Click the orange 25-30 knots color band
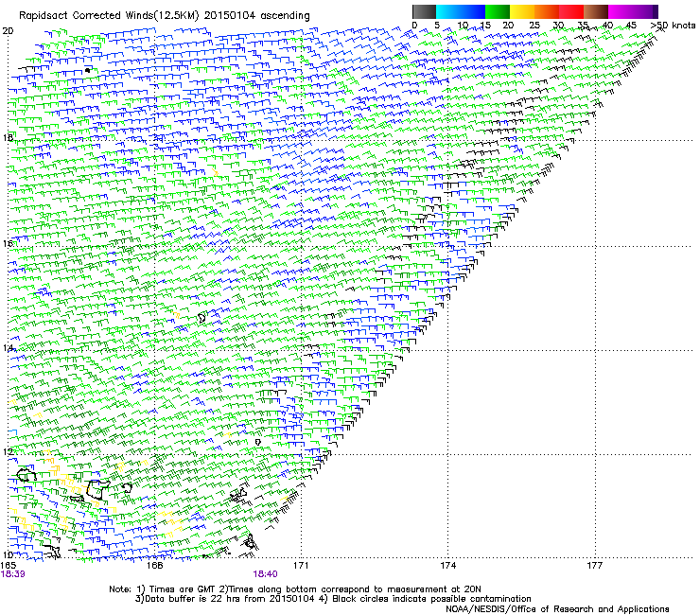 [547, 11]
